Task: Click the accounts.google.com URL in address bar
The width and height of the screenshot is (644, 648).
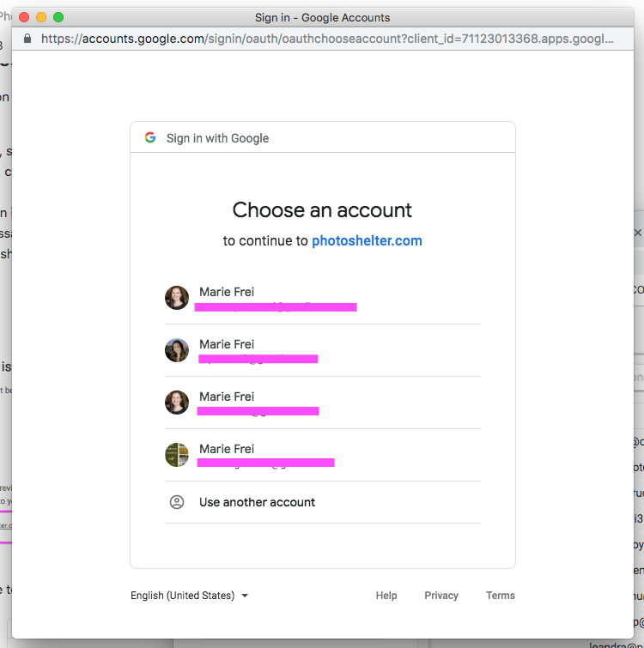Action: tap(327, 39)
